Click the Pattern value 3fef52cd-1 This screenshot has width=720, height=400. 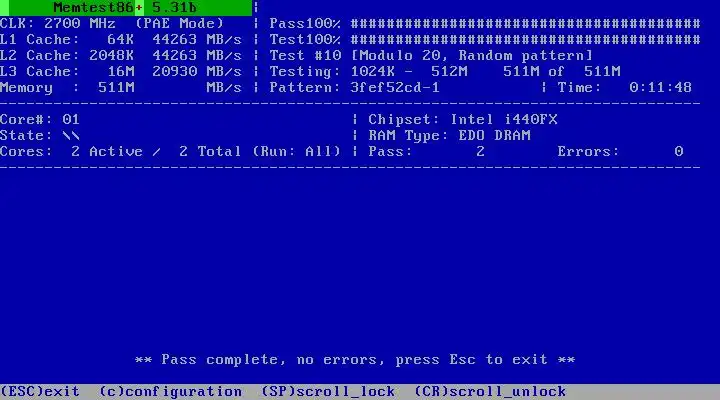pyautogui.click(x=395, y=87)
